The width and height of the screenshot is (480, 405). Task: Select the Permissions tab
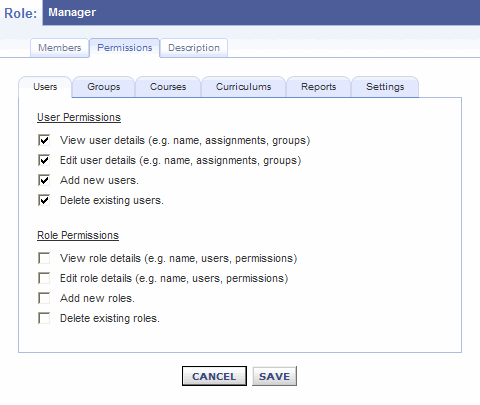click(125, 48)
